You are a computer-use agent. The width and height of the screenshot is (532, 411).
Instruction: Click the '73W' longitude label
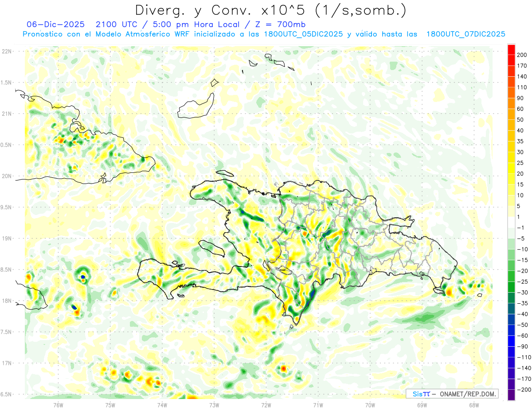coord(214,404)
